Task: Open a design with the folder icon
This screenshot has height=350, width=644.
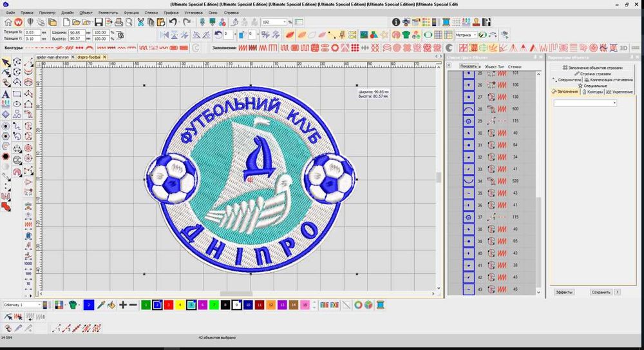Action: (77, 22)
